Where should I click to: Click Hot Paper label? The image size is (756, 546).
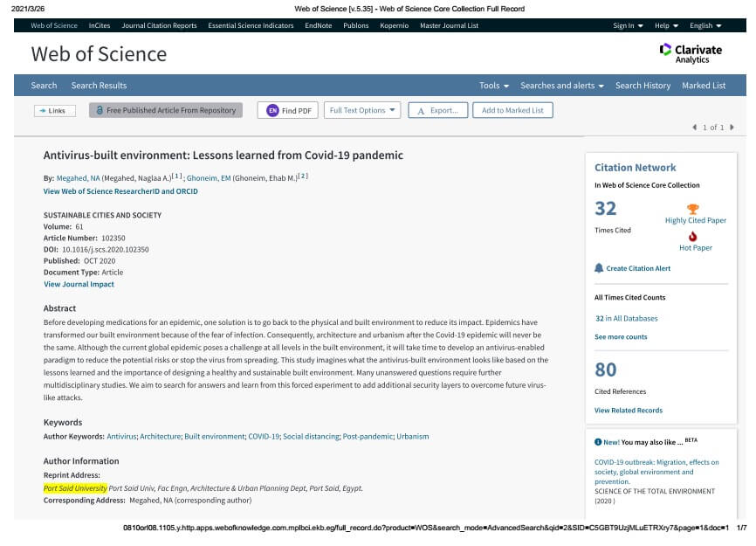pos(696,248)
